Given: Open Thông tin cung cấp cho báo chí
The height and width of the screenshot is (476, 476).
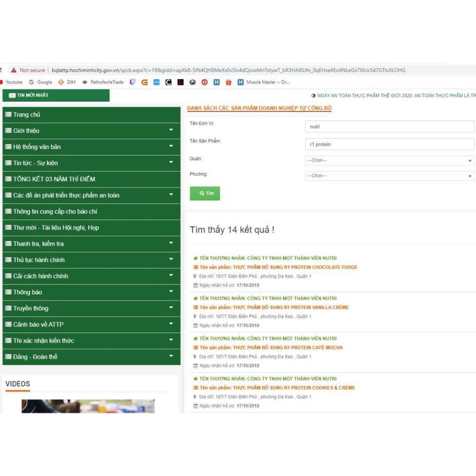Looking at the screenshot, I should pyautogui.click(x=55, y=211).
